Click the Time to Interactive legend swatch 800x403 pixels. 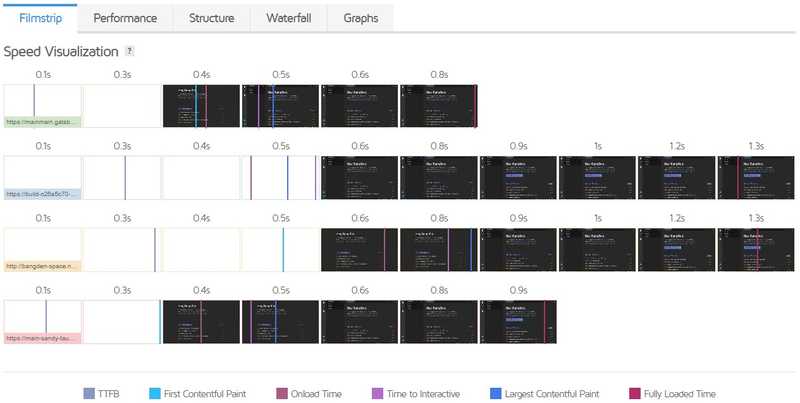[377, 394]
